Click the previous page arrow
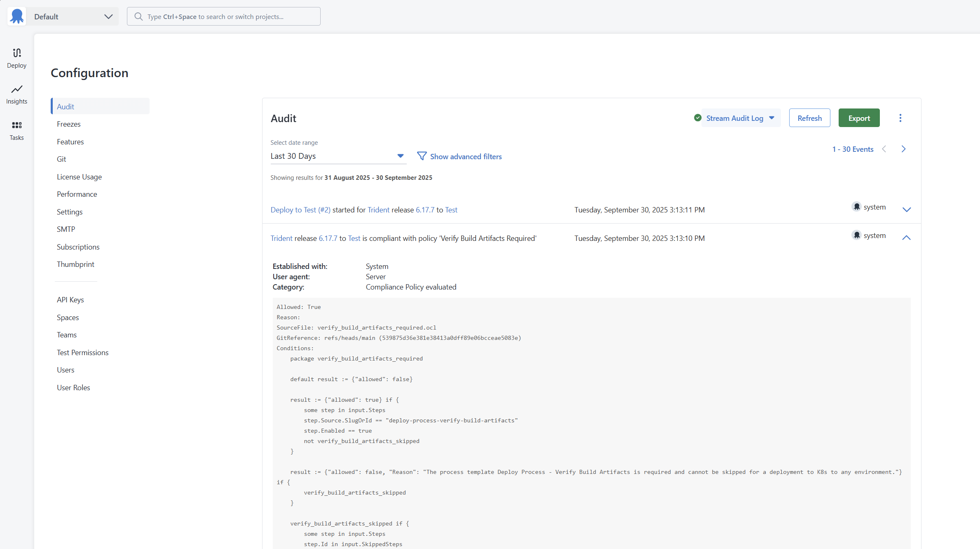This screenshot has height=549, width=980. [884, 149]
